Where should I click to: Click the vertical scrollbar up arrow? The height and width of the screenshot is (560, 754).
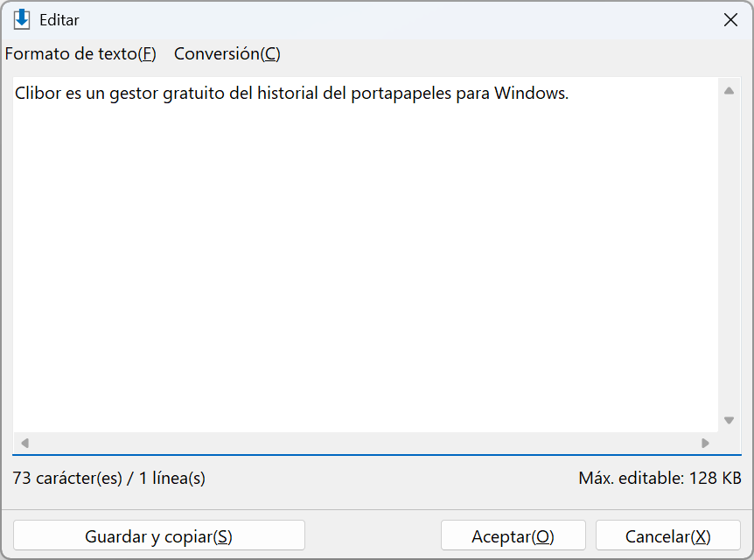[x=729, y=90]
